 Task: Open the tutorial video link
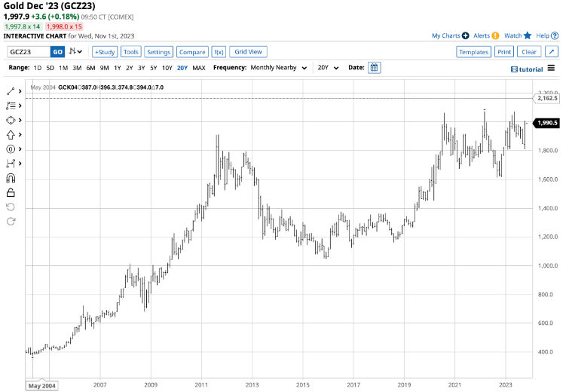527,69
